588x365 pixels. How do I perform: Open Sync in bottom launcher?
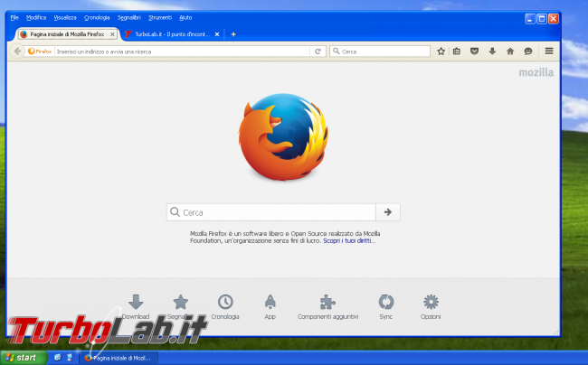[386, 307]
